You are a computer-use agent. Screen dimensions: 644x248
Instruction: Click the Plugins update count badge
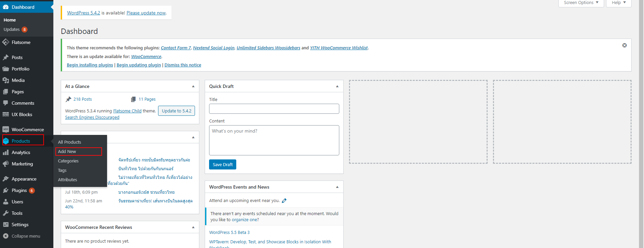click(32, 191)
